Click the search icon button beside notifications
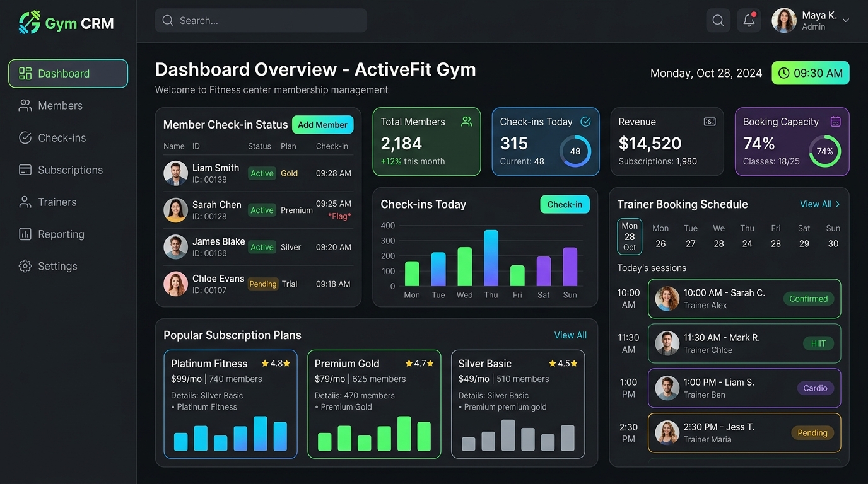868x484 pixels. point(718,20)
